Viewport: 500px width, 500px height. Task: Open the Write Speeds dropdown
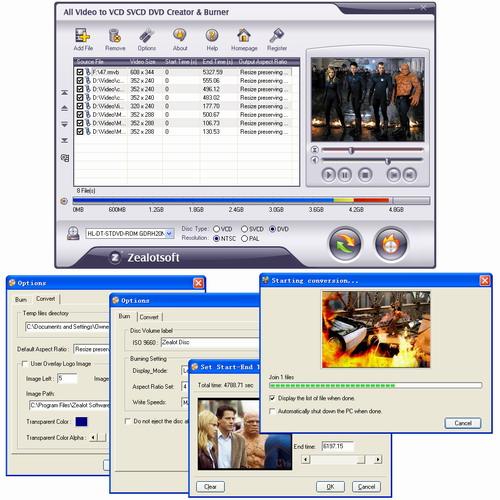[185, 402]
